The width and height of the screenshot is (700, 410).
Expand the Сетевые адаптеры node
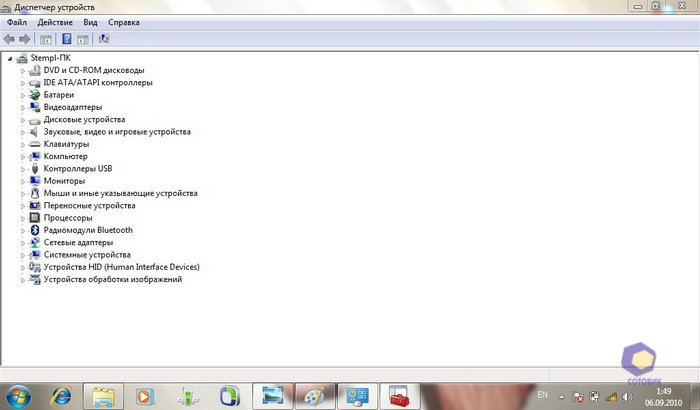[22, 242]
